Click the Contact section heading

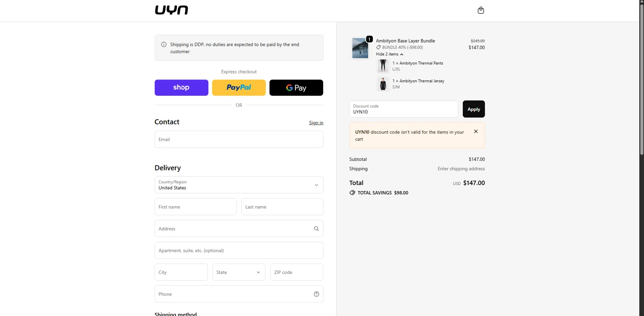pos(167,122)
